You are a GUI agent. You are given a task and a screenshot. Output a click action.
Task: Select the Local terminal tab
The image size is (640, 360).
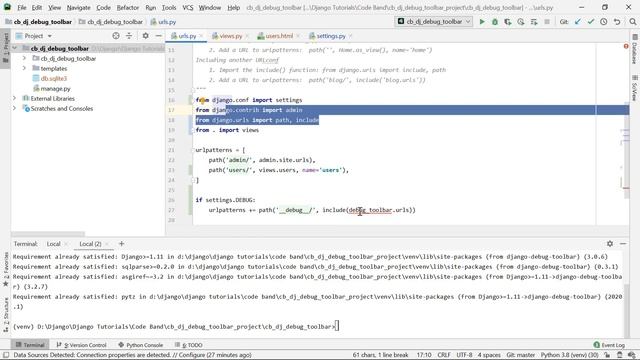(x=53, y=244)
